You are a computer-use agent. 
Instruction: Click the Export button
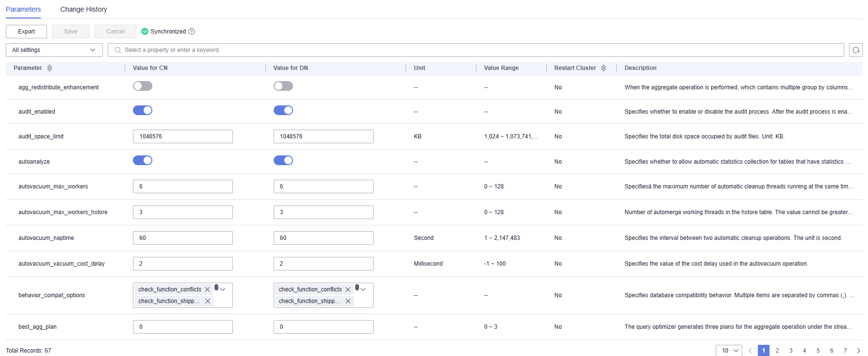pyautogui.click(x=26, y=32)
